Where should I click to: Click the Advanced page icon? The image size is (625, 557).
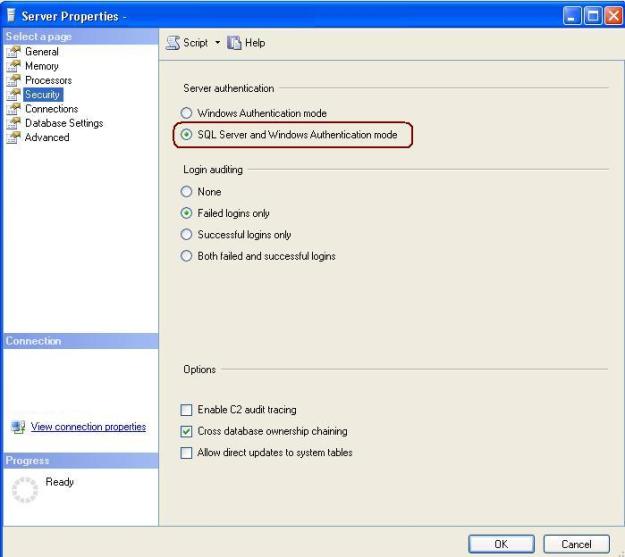(15, 137)
